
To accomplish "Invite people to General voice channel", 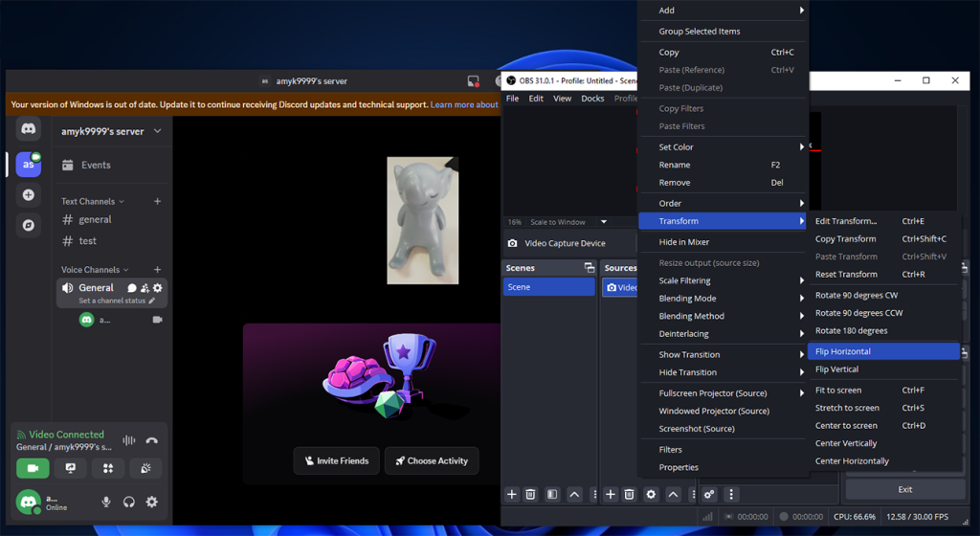I will 145,288.
